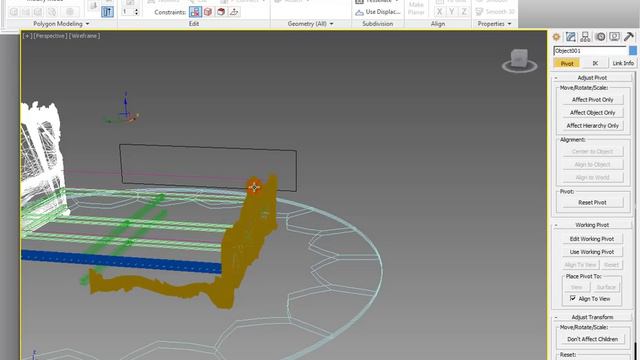Open the Motion command panel tab

[x=600, y=37]
